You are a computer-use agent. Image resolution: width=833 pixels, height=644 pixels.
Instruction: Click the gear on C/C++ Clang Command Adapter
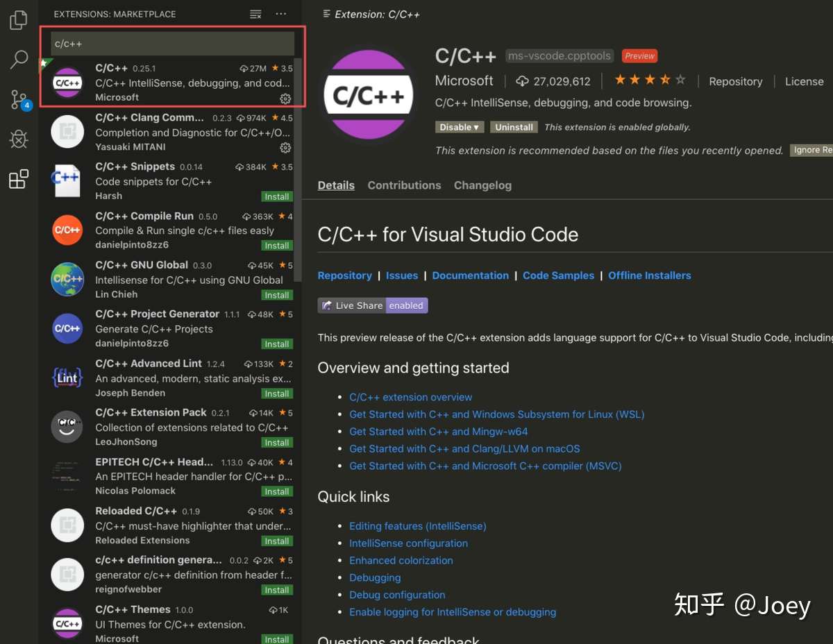point(285,147)
